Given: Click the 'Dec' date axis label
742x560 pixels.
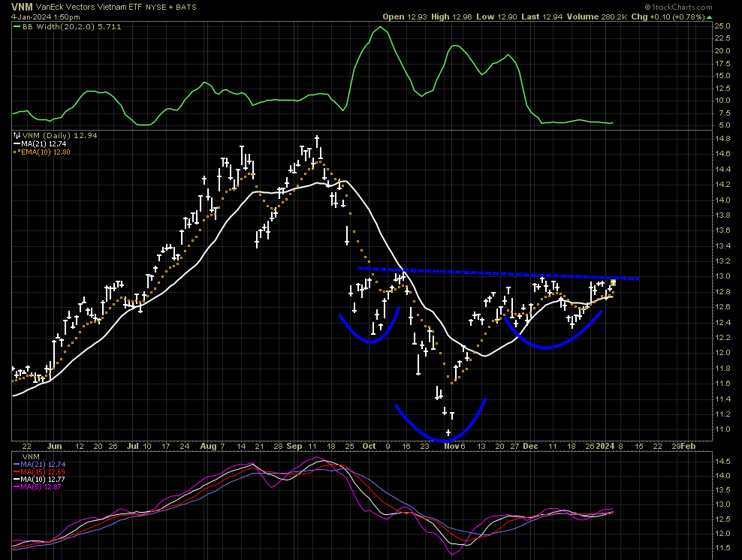Looking at the screenshot, I should click(530, 446).
